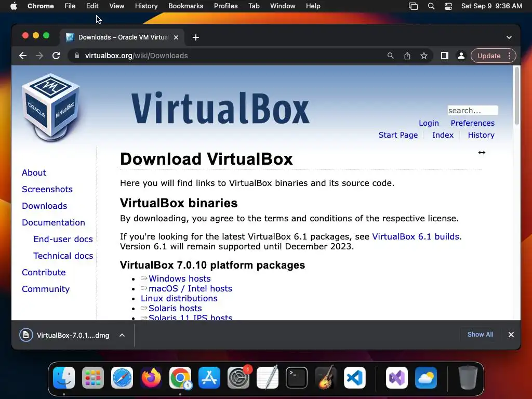Click the zoom magnifier icon in address bar
The image size is (532, 399).
(x=391, y=56)
